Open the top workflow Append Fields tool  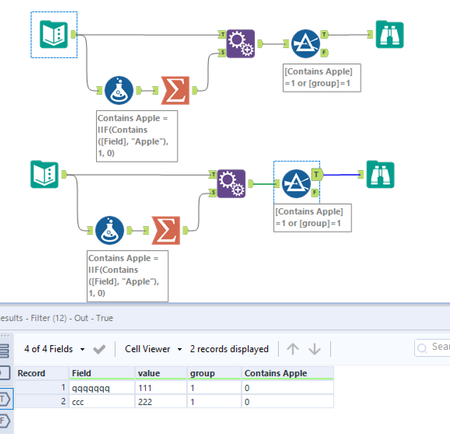click(241, 44)
